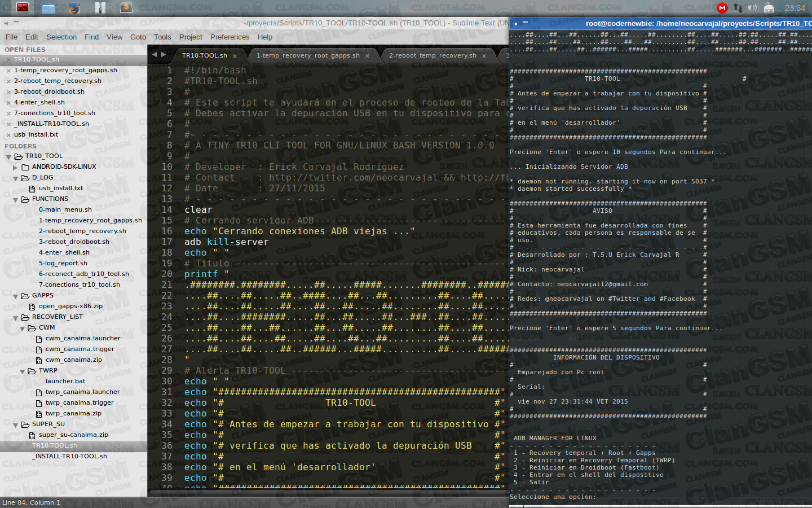Screen dimensions: 812x508
Task: Open the Goto menu
Action: [x=138, y=37]
